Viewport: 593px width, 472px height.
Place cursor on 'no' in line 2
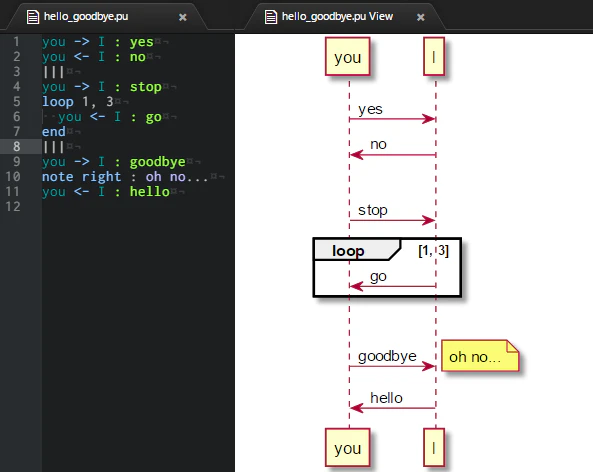click(x=138, y=57)
